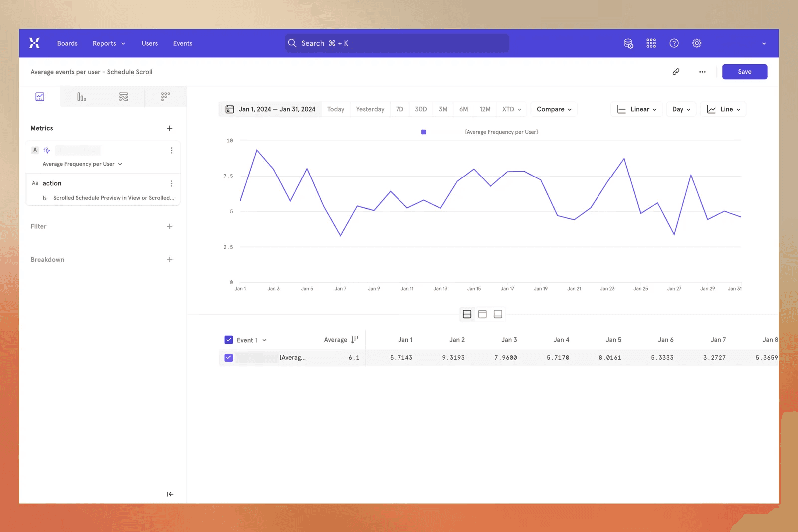Screen dimensions: 798x532
Task: Click the search magnifier icon
Action: (x=292, y=43)
